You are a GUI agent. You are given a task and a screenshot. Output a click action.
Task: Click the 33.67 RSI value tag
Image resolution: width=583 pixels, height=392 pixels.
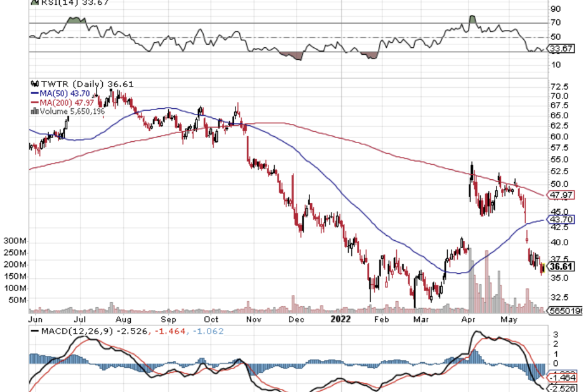click(x=561, y=49)
